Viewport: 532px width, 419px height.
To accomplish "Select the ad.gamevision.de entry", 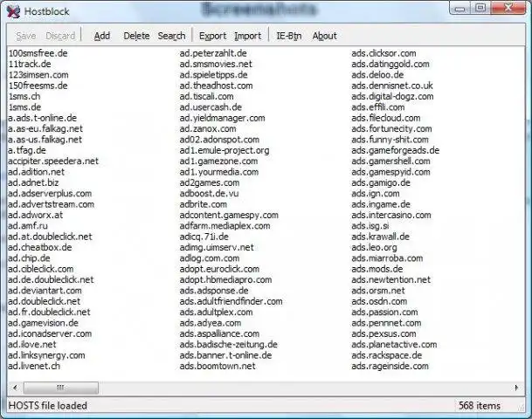I will (x=43, y=323).
